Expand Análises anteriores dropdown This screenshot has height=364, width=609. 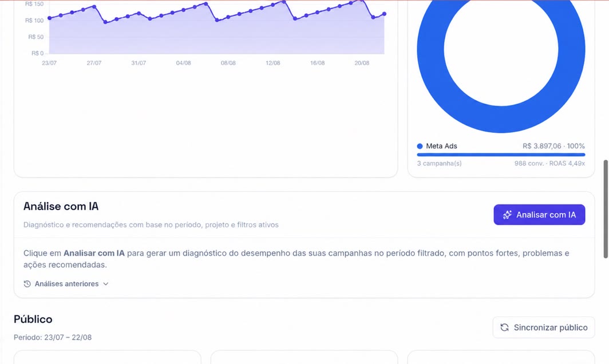[66, 284]
